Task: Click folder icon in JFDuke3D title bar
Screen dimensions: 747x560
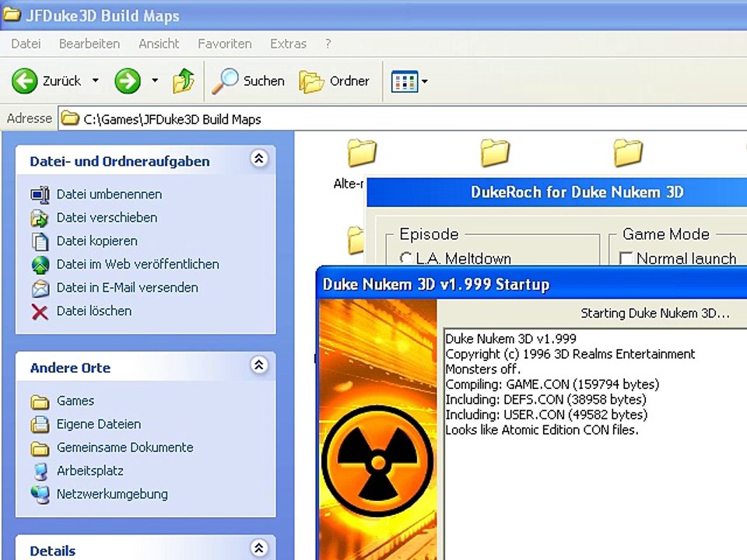Action: pos(12,16)
